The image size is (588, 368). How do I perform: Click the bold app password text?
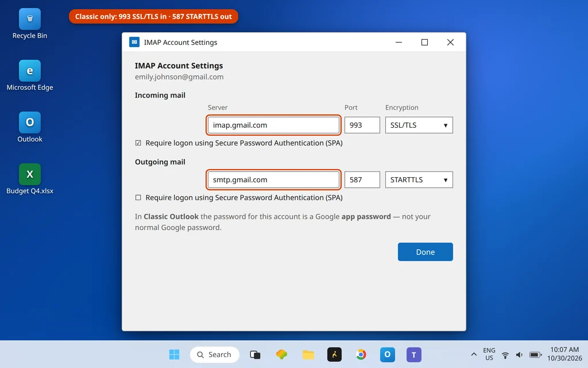pos(366,217)
